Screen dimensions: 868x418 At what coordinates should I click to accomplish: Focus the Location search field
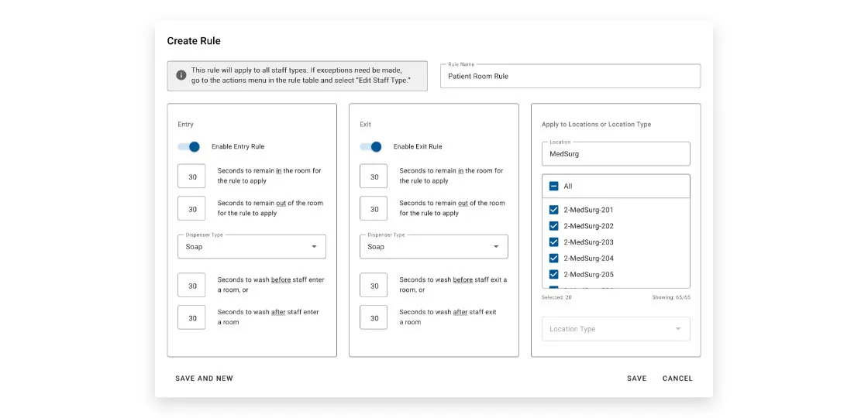coord(615,154)
